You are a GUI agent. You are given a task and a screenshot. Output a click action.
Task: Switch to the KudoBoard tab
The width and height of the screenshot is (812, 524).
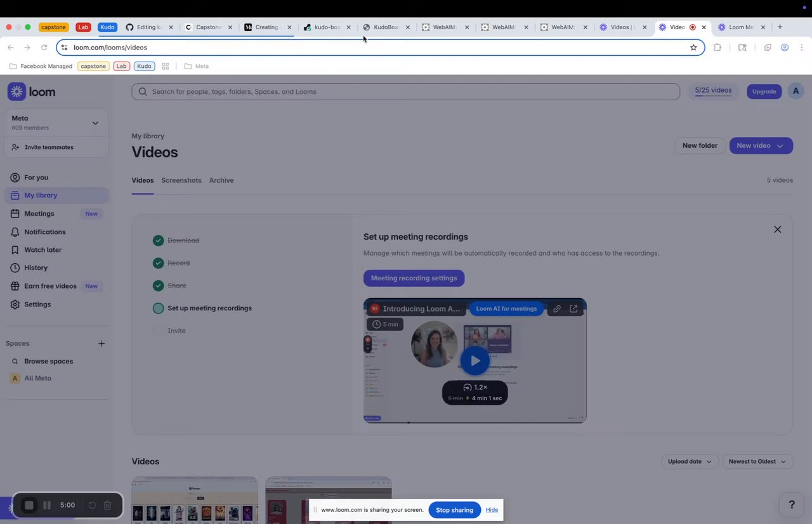[386, 27]
